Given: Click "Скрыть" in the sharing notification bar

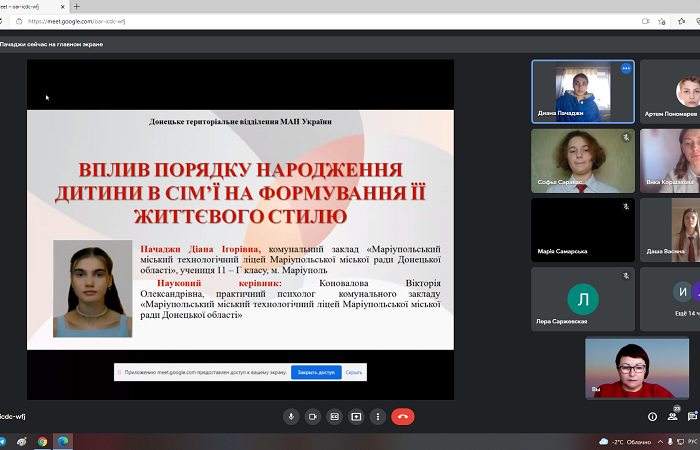Looking at the screenshot, I should (x=354, y=372).
